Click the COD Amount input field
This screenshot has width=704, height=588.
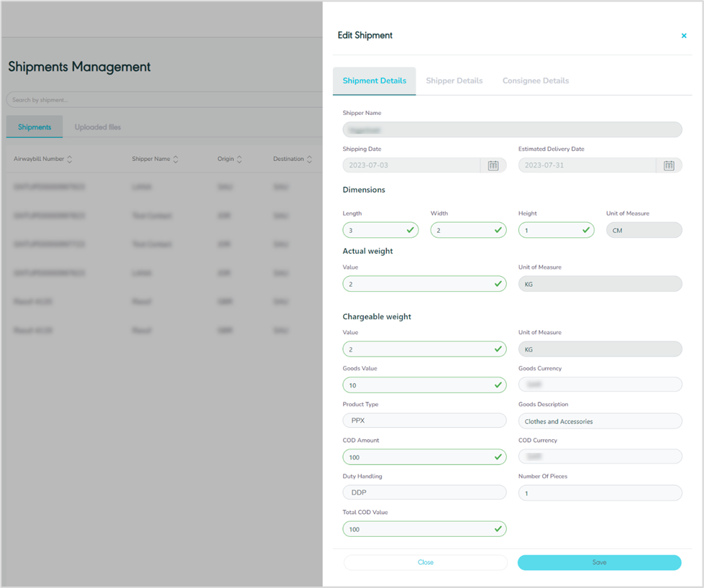[417, 457]
